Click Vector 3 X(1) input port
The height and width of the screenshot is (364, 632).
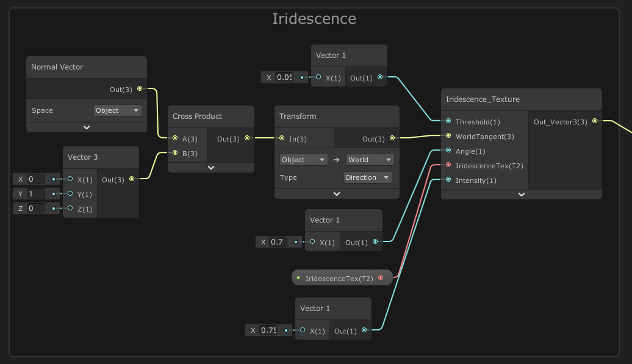pyautogui.click(x=70, y=179)
